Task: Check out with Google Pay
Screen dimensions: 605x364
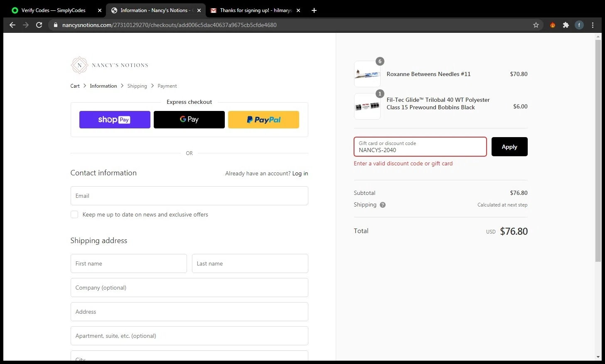Action: click(189, 120)
